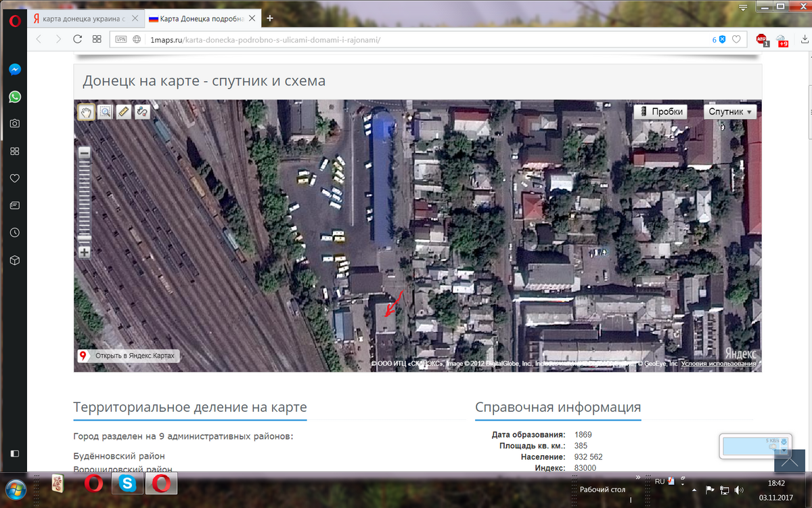
Task: Go back to the previous page
Action: point(39,39)
